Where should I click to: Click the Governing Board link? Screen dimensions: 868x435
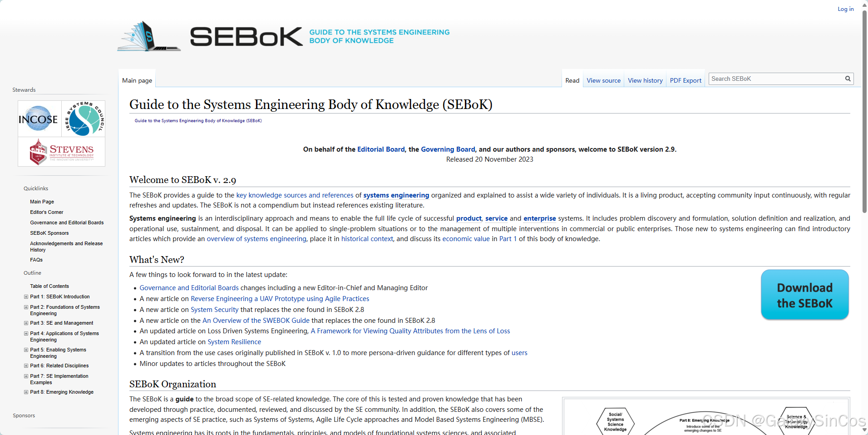(x=448, y=149)
